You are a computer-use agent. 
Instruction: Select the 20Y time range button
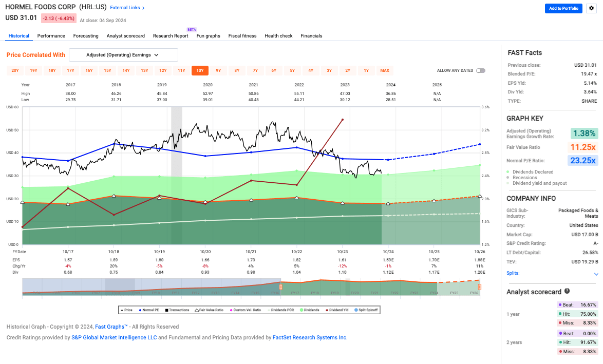(x=15, y=70)
